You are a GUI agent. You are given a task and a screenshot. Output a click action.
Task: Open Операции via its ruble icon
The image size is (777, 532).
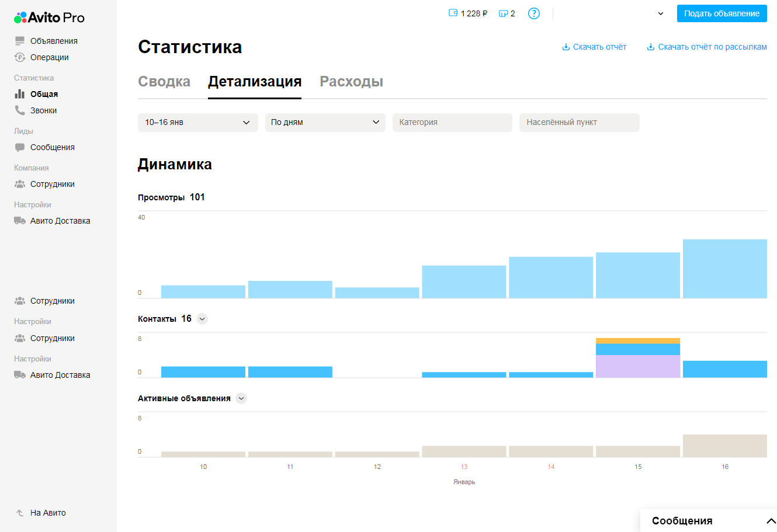(20, 57)
